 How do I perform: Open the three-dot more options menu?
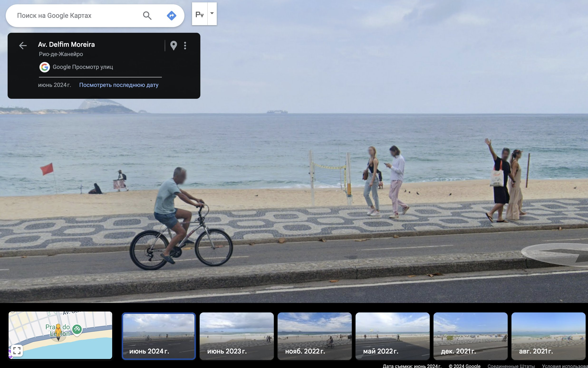tap(185, 46)
